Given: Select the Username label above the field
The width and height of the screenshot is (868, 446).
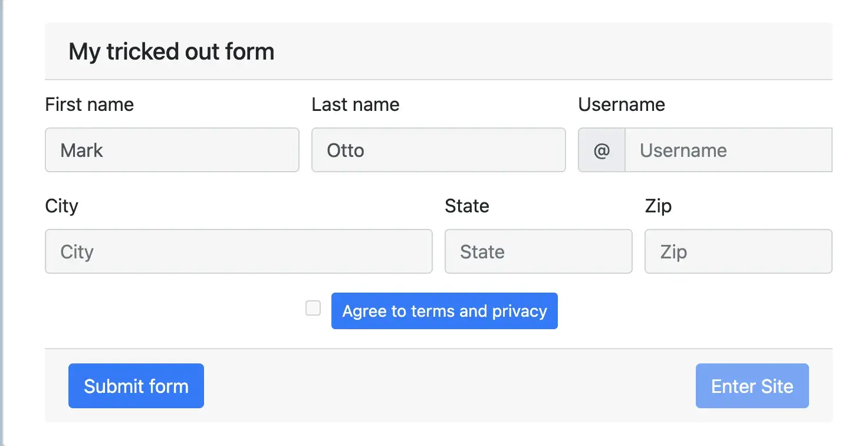Looking at the screenshot, I should point(622,105).
